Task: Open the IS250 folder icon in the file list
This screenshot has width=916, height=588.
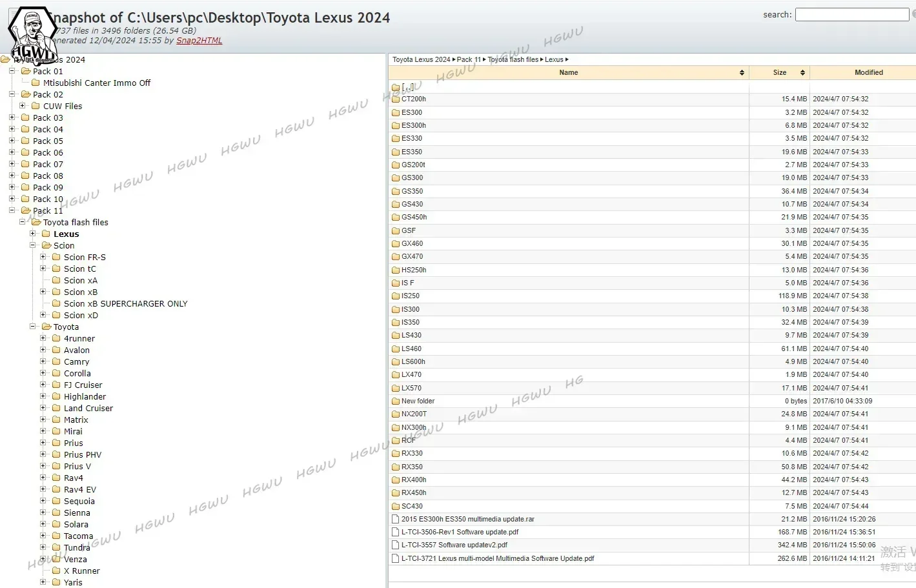Action: click(396, 296)
